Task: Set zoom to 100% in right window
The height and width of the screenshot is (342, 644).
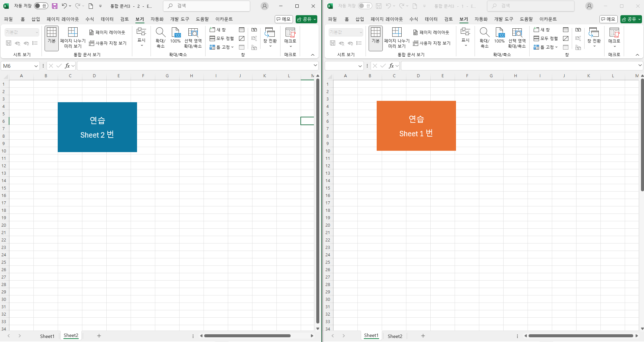Action: point(500,36)
